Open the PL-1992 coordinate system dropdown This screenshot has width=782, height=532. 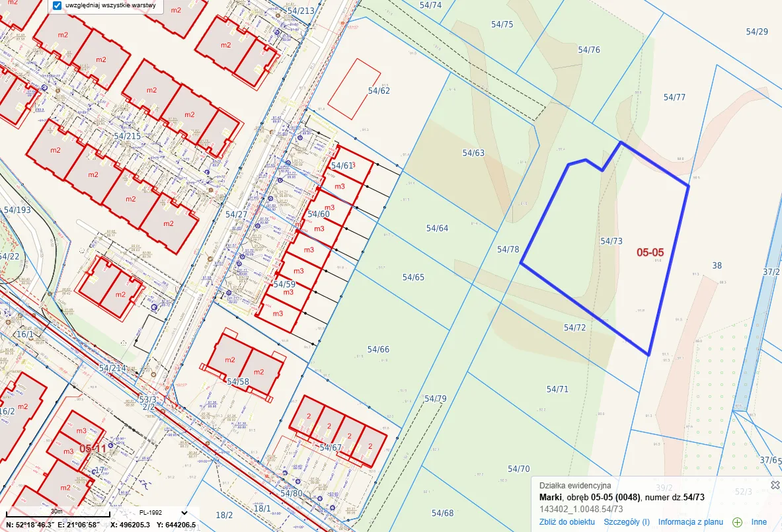pos(163,513)
